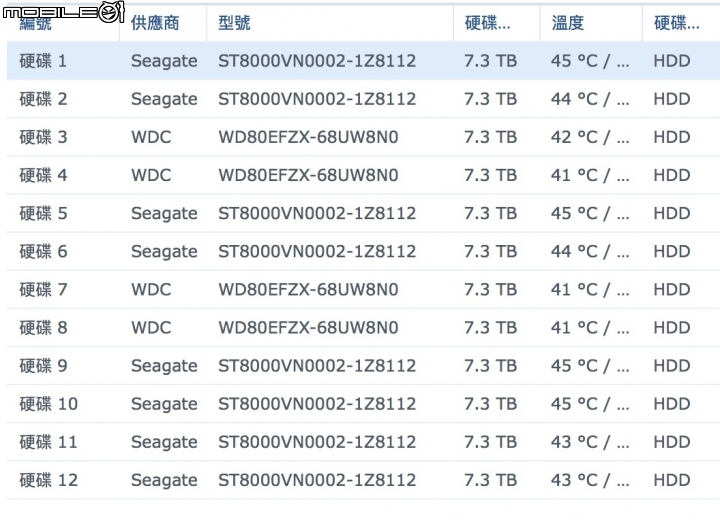Select the 硬碟 8 row
The height and width of the screenshot is (520, 720).
[x=363, y=328]
